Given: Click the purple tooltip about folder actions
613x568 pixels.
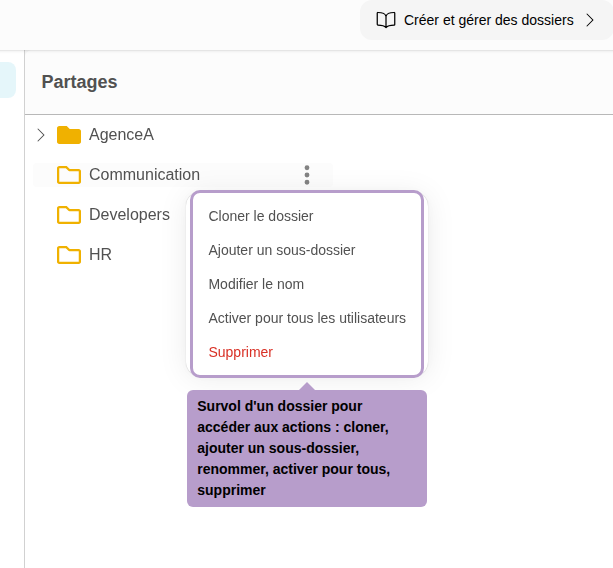Looking at the screenshot, I should (306, 448).
